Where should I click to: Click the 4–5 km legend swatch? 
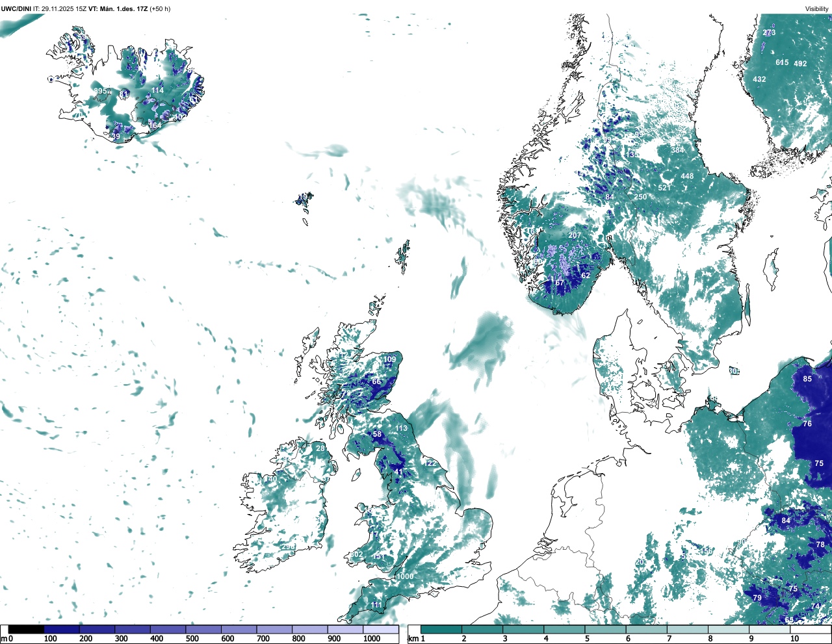(564, 629)
